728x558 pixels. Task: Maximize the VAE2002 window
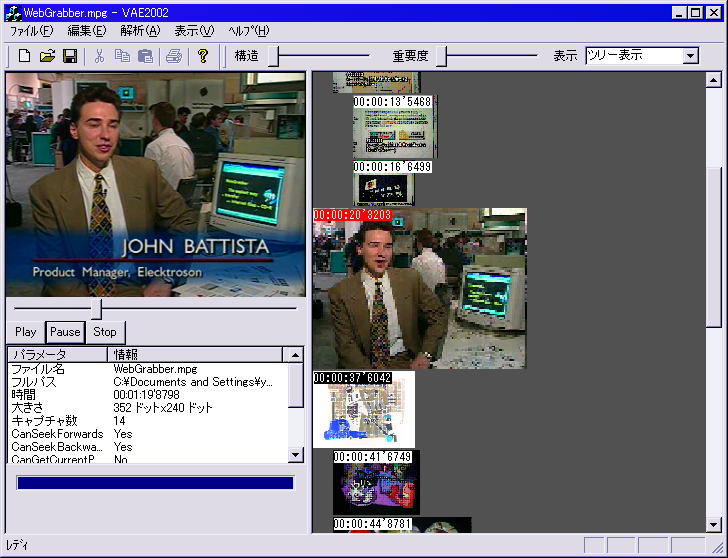(x=696, y=13)
